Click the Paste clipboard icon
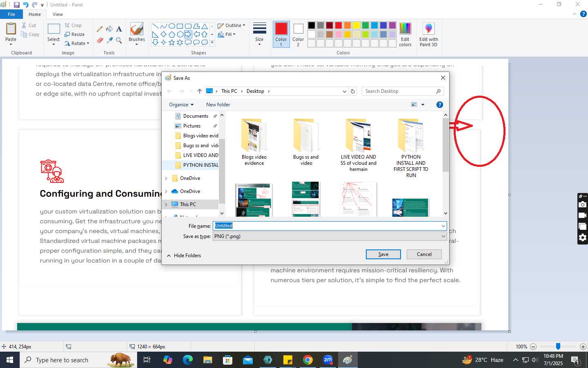 tap(11, 29)
